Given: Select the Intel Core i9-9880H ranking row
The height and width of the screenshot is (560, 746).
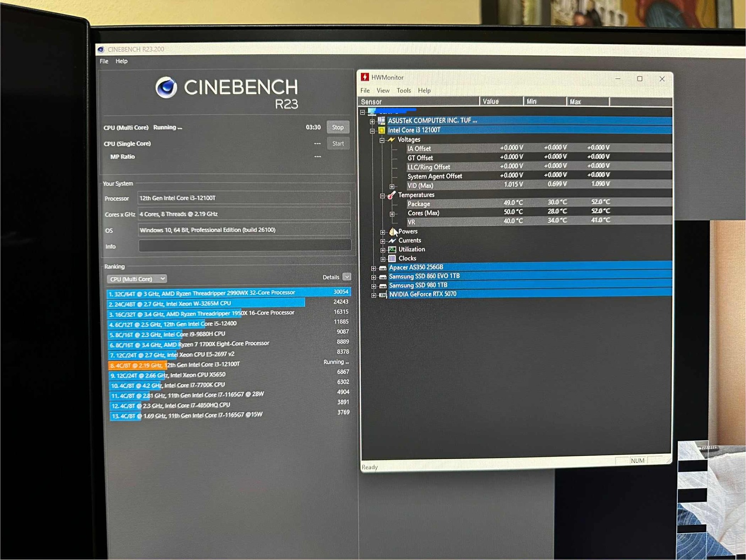Looking at the screenshot, I should click(x=229, y=334).
